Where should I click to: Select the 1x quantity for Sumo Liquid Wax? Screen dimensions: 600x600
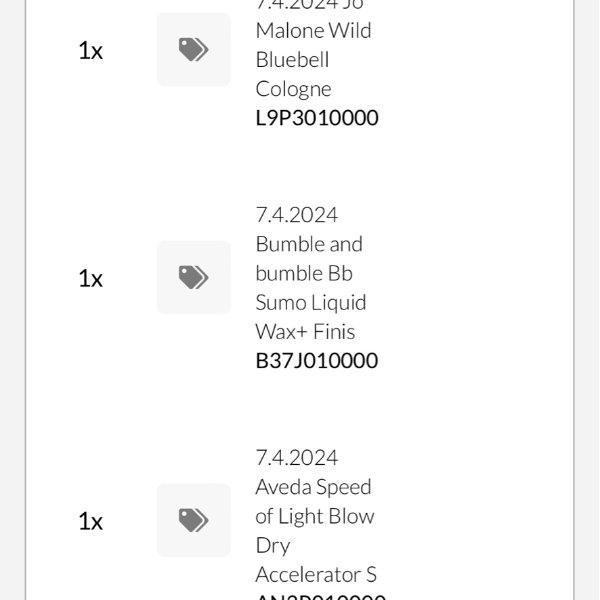pyautogui.click(x=90, y=278)
